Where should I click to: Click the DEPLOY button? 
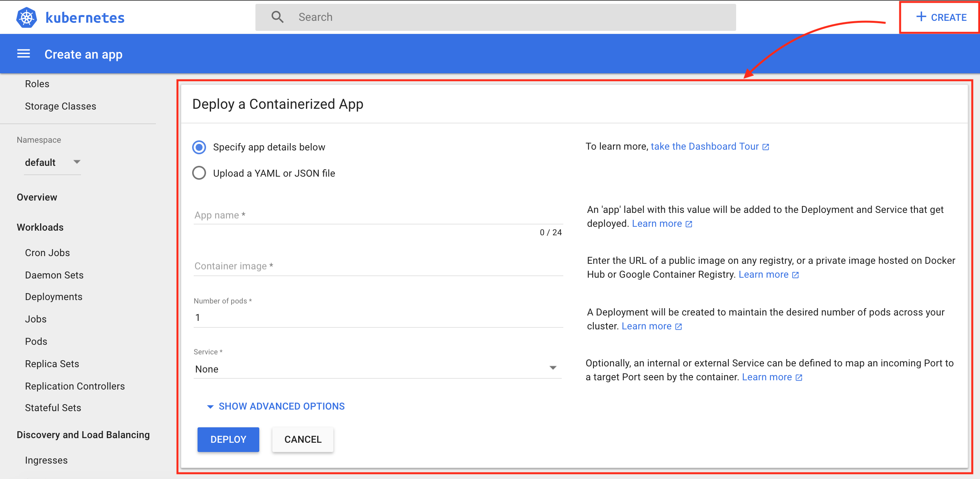click(228, 439)
